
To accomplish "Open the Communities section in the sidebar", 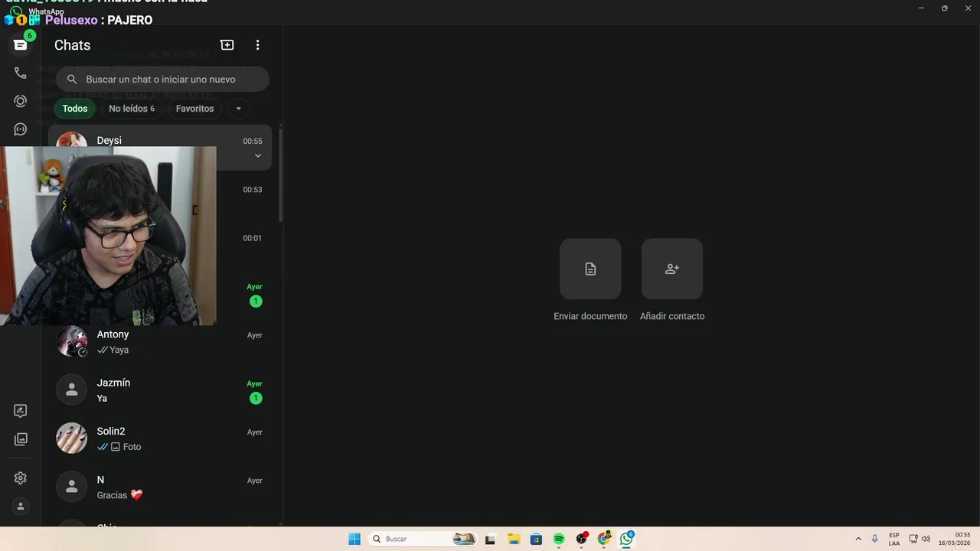I will [21, 129].
